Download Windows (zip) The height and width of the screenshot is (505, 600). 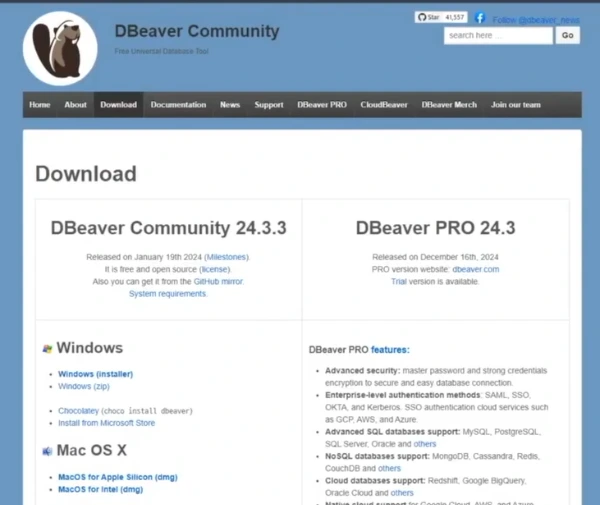84,386
